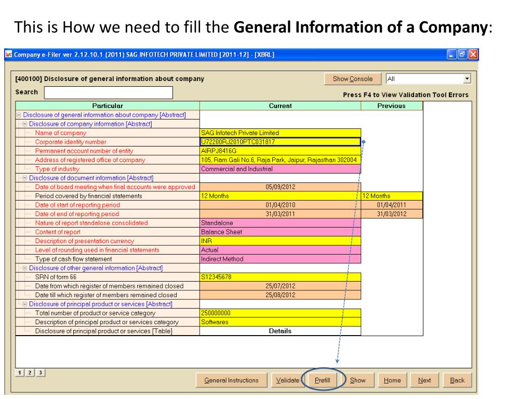Image resolution: width=532 pixels, height=399 pixels.
Task: Click the 'Previous' column header
Action: (392, 106)
